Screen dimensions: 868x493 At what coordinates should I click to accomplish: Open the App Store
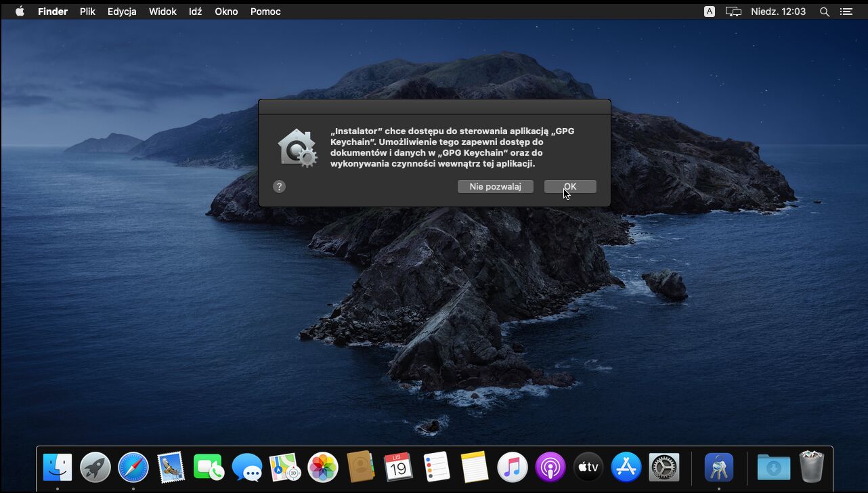pyautogui.click(x=626, y=467)
